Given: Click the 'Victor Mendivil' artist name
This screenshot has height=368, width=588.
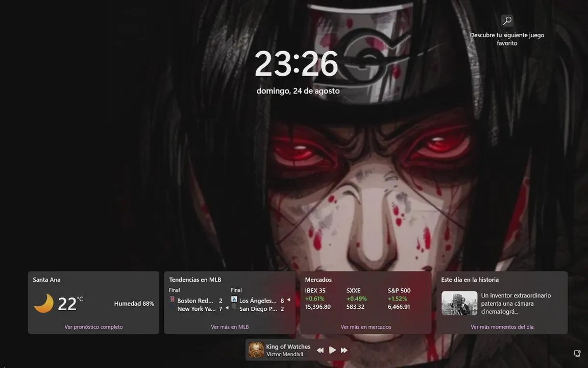Looking at the screenshot, I should [285, 354].
